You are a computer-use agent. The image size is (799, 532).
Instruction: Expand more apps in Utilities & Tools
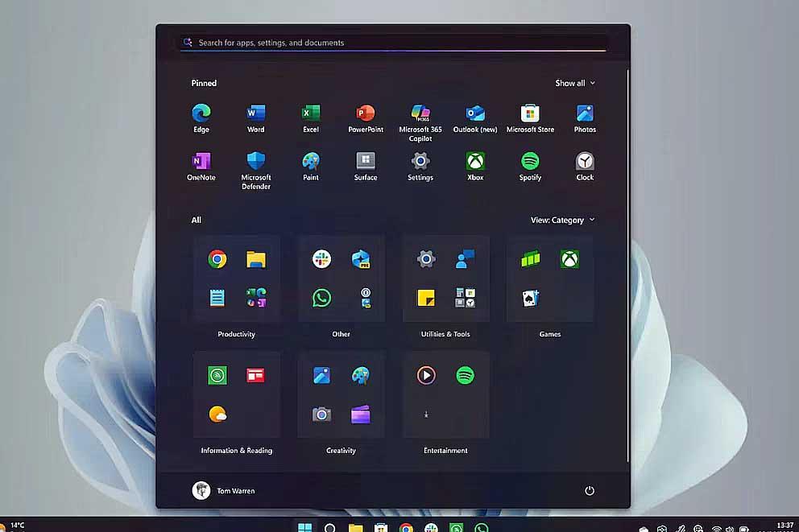[465, 298]
